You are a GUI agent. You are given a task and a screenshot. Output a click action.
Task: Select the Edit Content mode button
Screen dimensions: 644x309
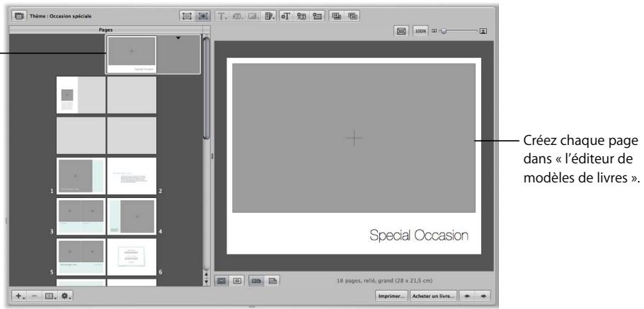pyautogui.click(x=187, y=16)
